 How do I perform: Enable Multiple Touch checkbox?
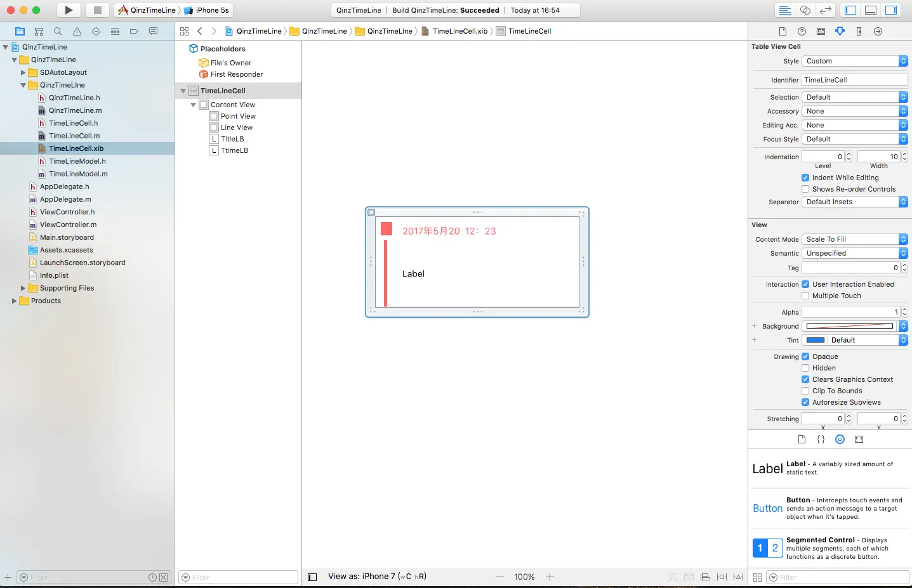coord(805,296)
